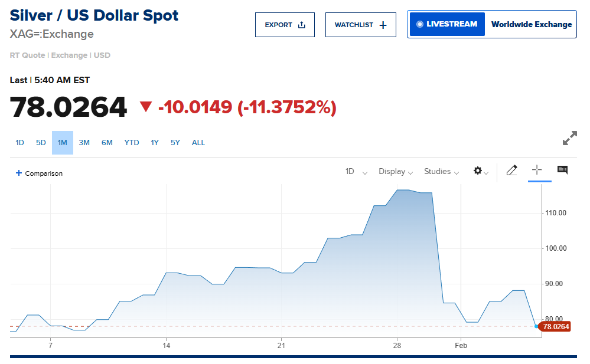Select the pencil drawing tool
Screen dimensions: 590x364
[x=511, y=170]
